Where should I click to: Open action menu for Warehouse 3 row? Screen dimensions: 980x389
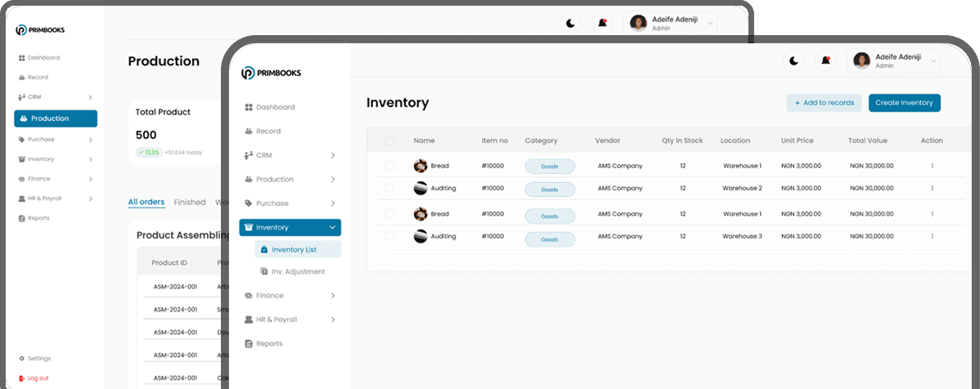pyautogui.click(x=932, y=237)
